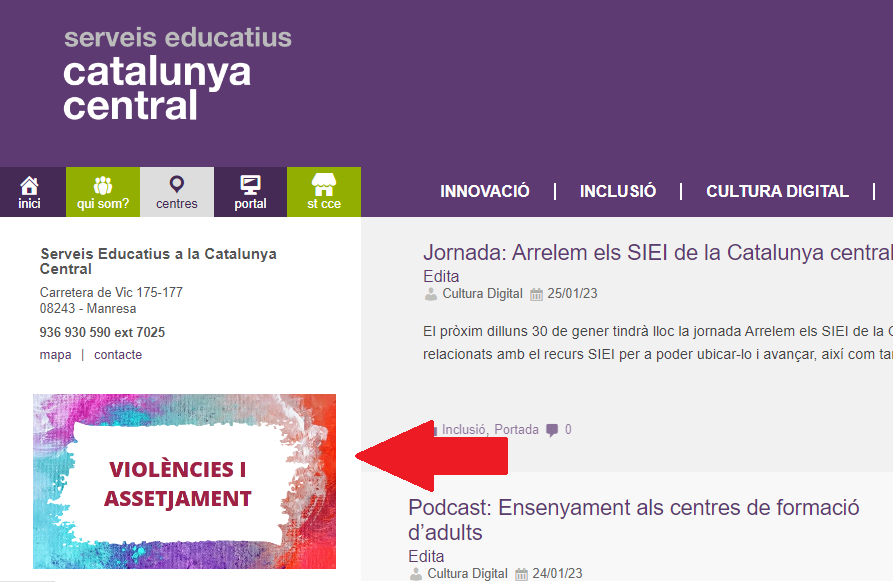Select the centres location pin icon
Viewport: 893px width, 582px height.
(x=177, y=185)
